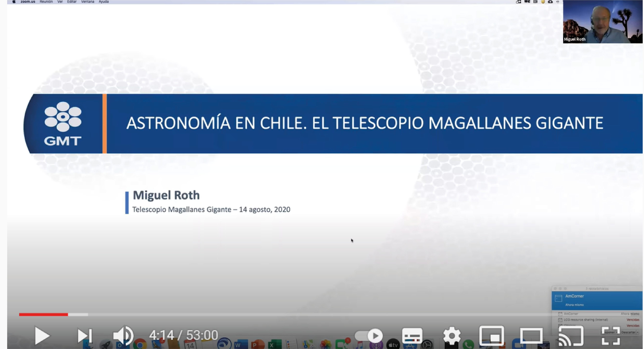The image size is (644, 349).
Task: Open the Ver menu
Action: pyautogui.click(x=60, y=2)
